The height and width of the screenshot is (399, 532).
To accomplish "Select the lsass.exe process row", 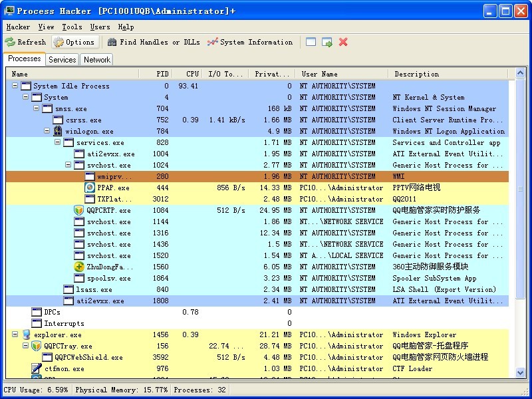I will (94, 289).
